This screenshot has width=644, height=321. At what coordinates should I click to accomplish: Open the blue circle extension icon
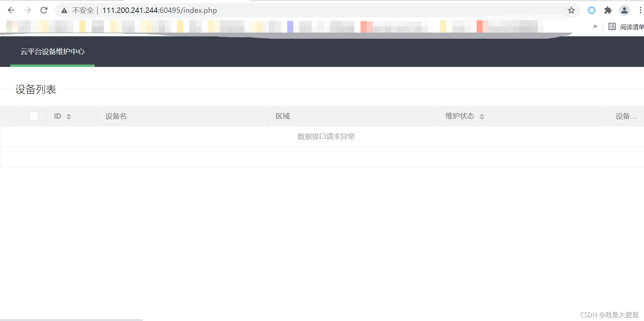tap(592, 10)
